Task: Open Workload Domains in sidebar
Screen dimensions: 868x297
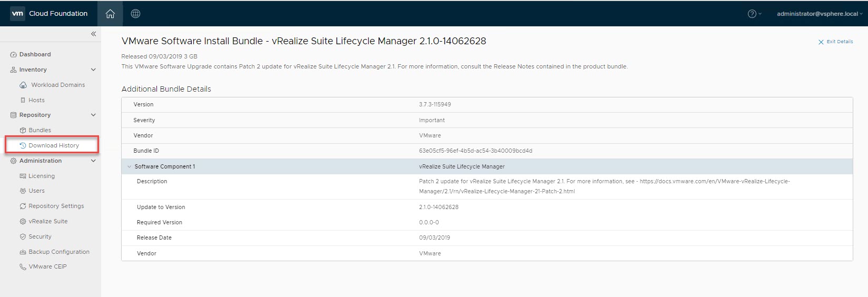Action: click(57, 85)
